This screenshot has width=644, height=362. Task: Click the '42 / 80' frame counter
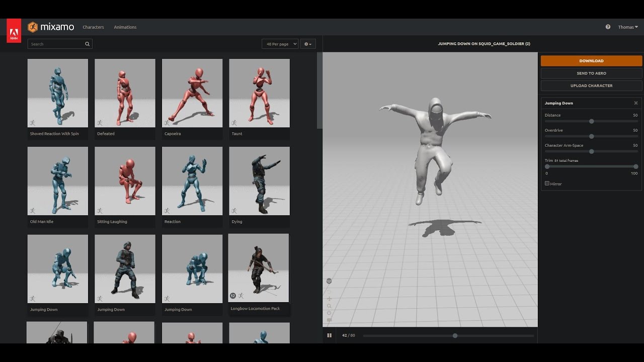(349, 335)
